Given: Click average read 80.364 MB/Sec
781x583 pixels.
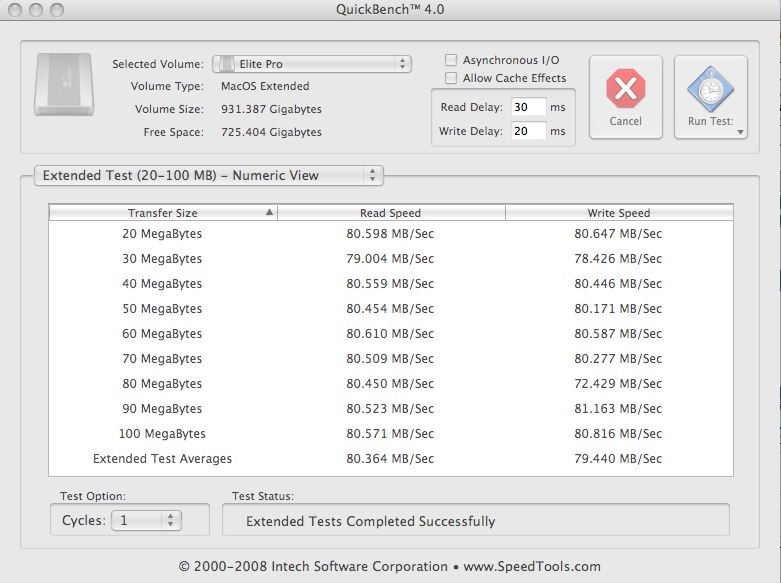Looking at the screenshot, I should [x=390, y=458].
